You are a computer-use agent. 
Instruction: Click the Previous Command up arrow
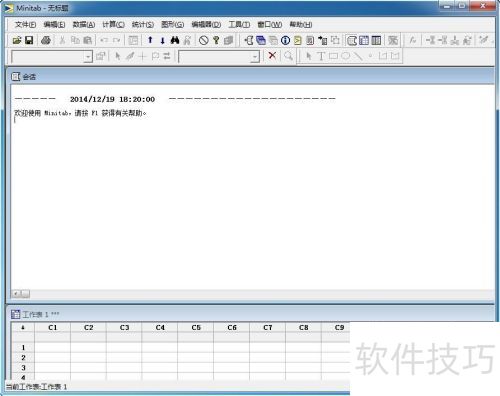150,40
